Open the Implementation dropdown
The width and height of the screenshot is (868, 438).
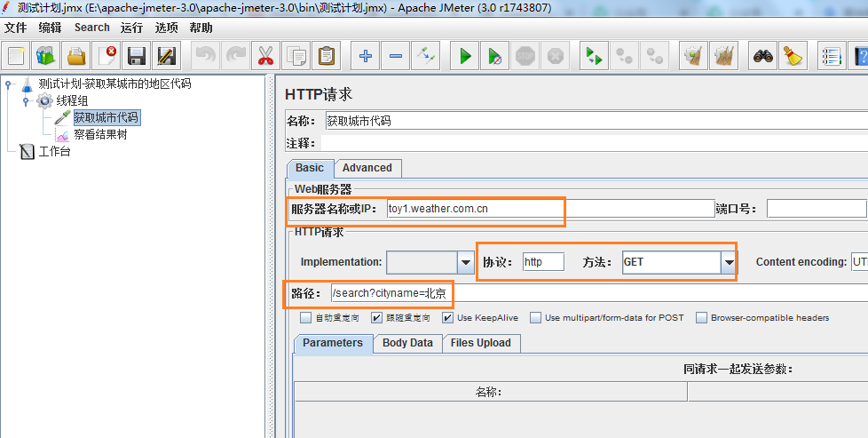(x=466, y=262)
